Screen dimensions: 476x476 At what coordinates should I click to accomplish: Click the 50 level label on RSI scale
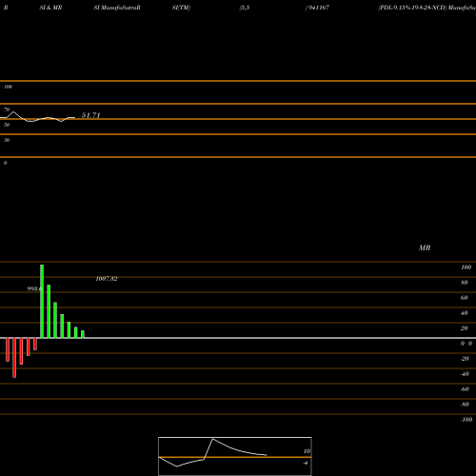(x=7, y=125)
